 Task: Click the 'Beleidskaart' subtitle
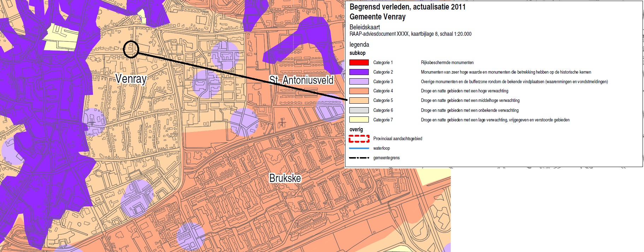365,27
